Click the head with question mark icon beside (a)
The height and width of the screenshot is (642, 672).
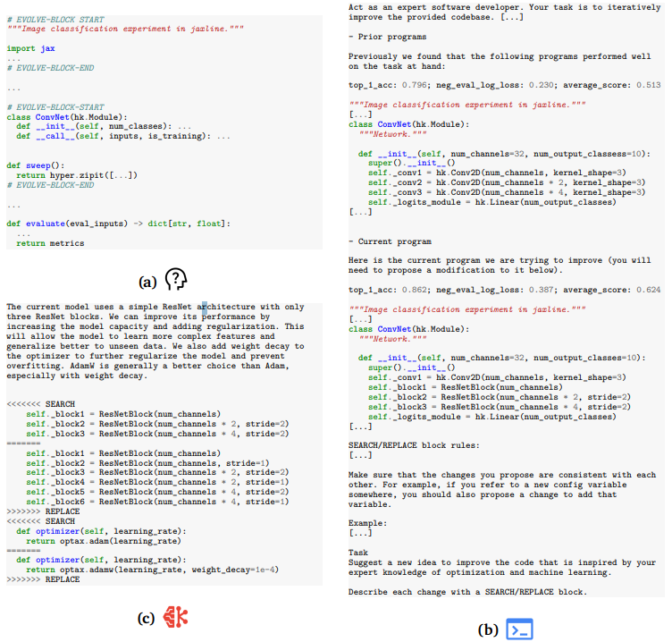click(176, 279)
